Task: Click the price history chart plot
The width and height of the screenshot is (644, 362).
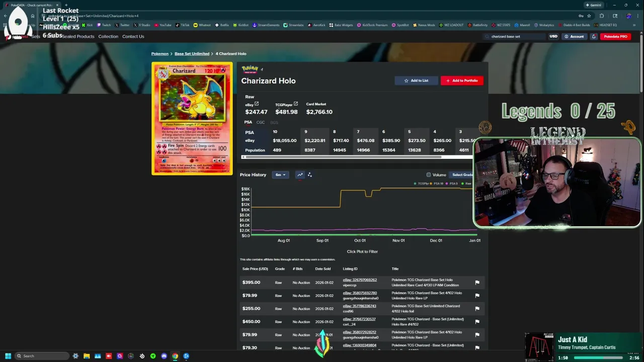Action: (364, 212)
